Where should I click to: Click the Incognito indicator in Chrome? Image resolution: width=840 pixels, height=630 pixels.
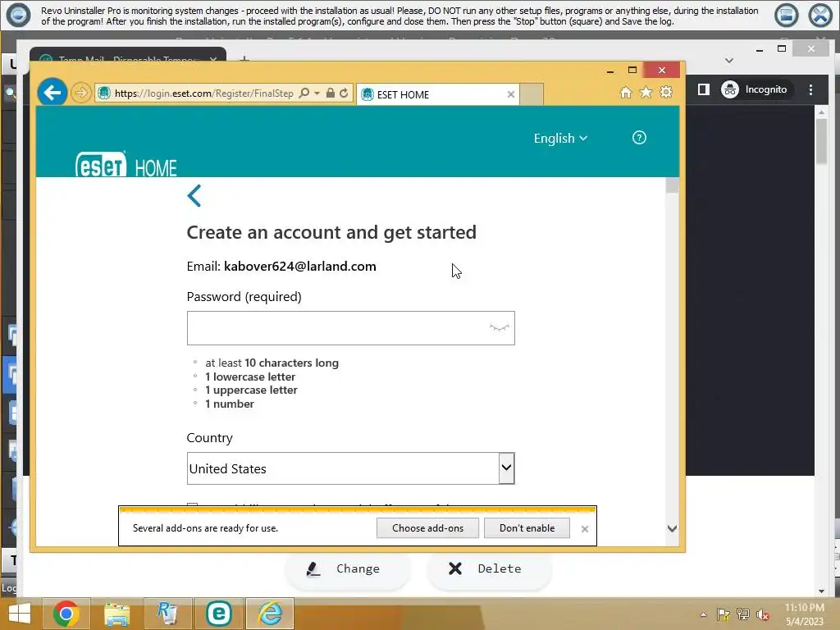point(755,89)
